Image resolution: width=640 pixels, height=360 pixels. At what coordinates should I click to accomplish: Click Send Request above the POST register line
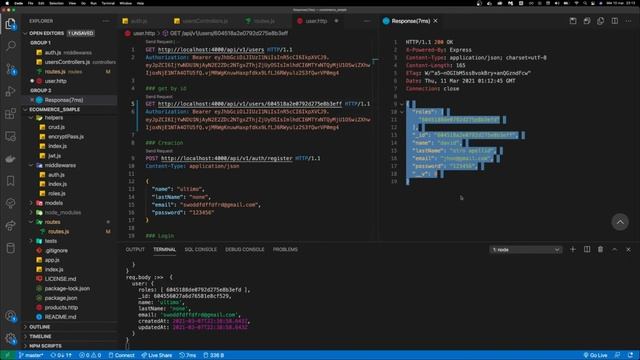pos(159,151)
